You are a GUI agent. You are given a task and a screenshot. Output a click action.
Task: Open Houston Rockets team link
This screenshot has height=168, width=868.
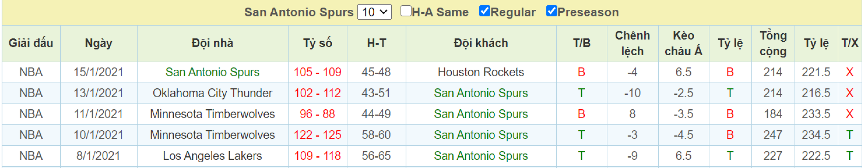(481, 72)
